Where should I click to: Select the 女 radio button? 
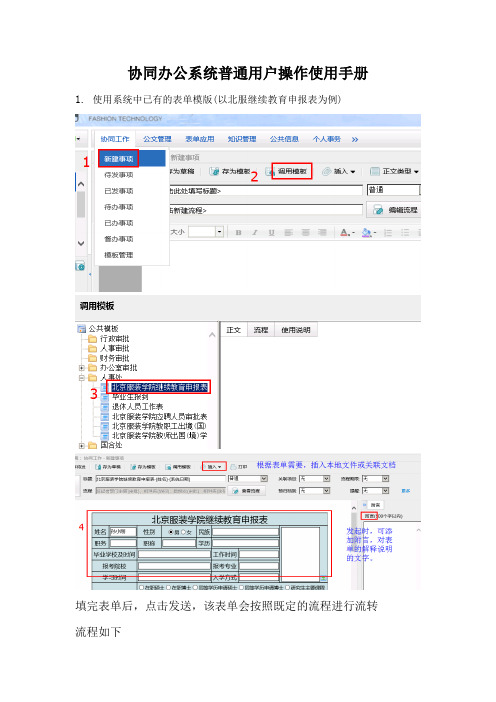[x=183, y=532]
